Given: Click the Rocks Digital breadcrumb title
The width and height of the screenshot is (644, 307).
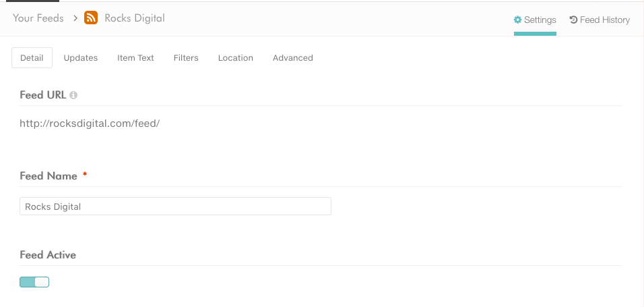Looking at the screenshot, I should 135,18.
